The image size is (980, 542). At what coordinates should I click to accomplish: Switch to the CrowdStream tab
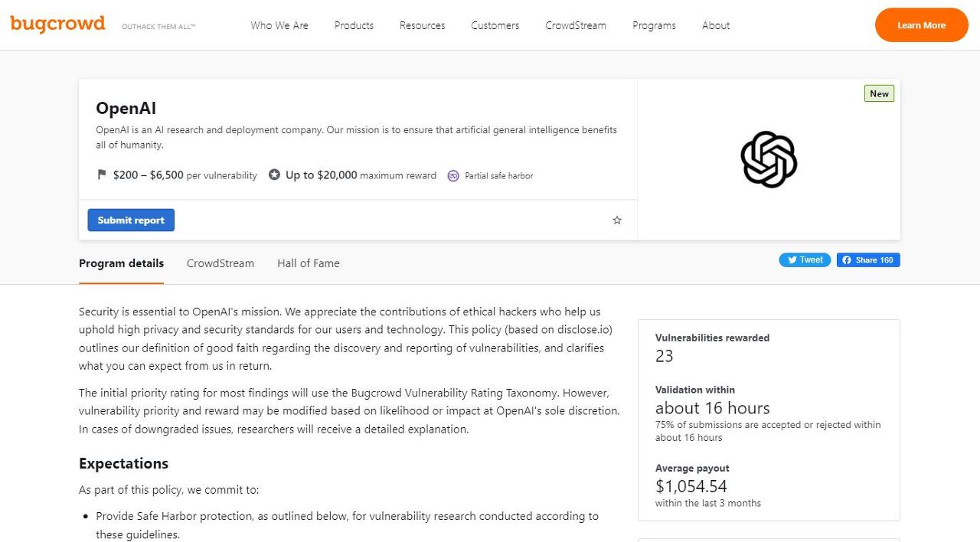[220, 263]
